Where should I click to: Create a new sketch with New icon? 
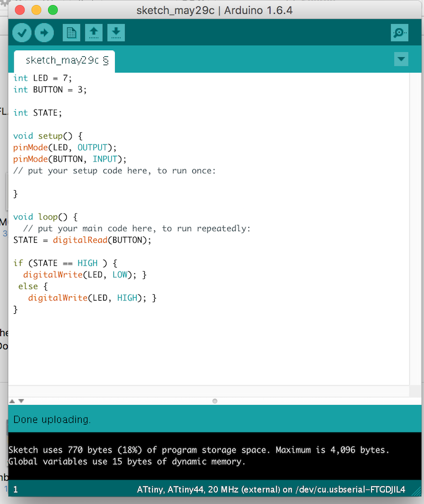[x=72, y=32]
